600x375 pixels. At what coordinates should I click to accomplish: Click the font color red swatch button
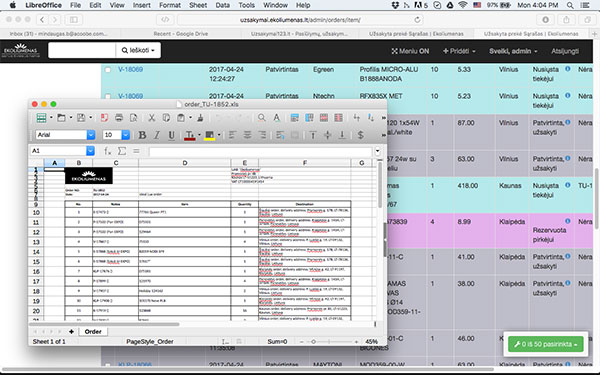[190, 135]
